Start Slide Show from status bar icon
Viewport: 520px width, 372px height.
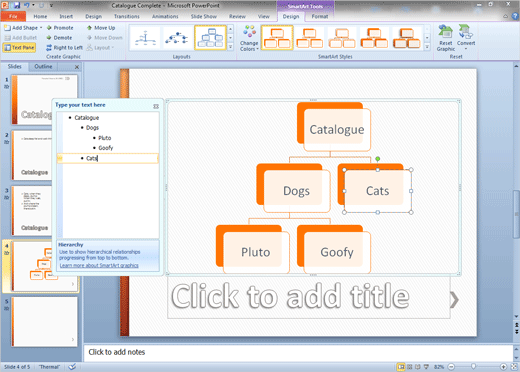(426, 367)
